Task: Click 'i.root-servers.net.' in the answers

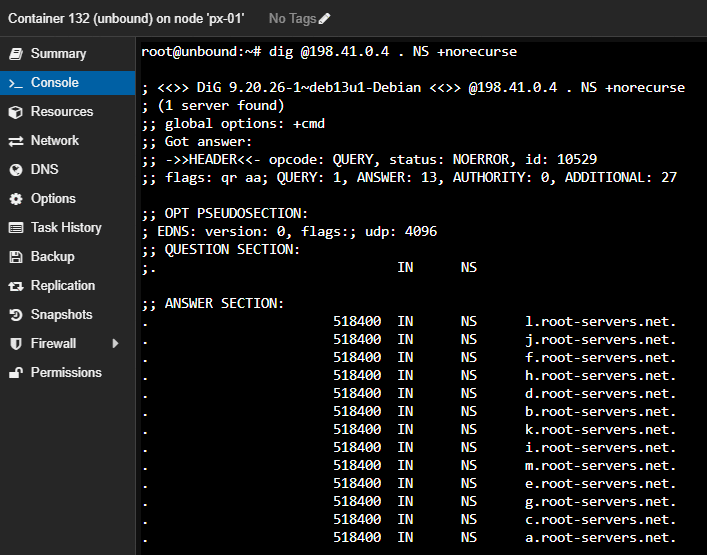Action: click(x=601, y=448)
